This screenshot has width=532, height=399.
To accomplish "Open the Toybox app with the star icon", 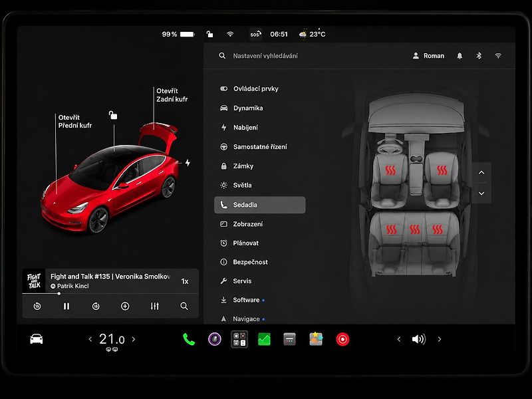I will tap(316, 339).
